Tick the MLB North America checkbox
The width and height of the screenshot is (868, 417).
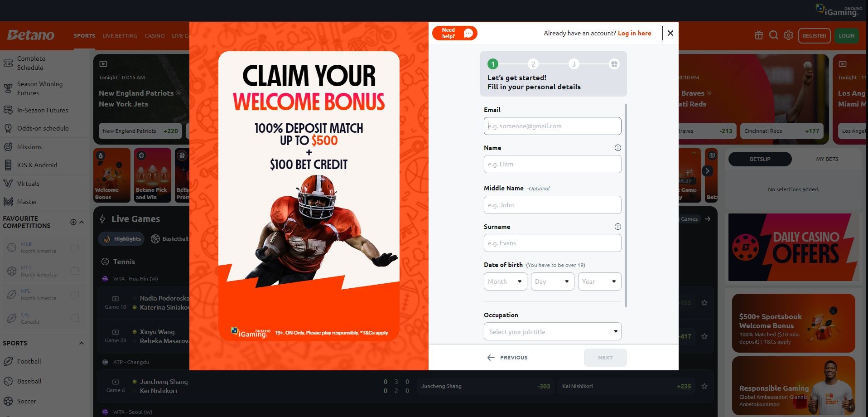point(75,247)
